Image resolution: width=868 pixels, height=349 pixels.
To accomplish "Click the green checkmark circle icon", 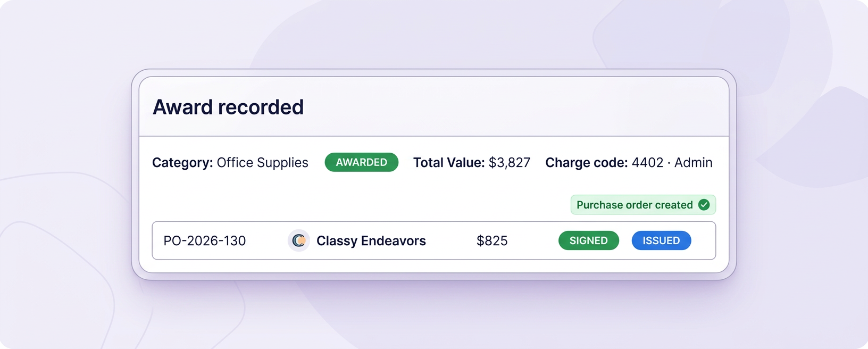I will [704, 205].
